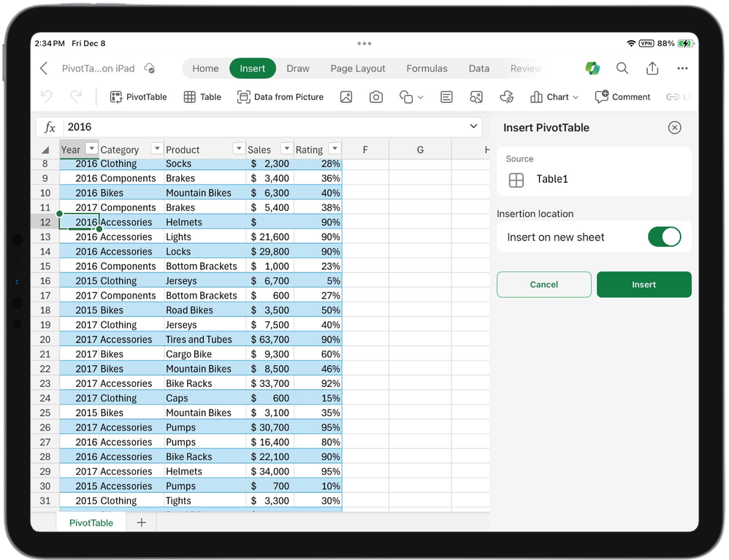Insert a Table from the ribbon

202,96
